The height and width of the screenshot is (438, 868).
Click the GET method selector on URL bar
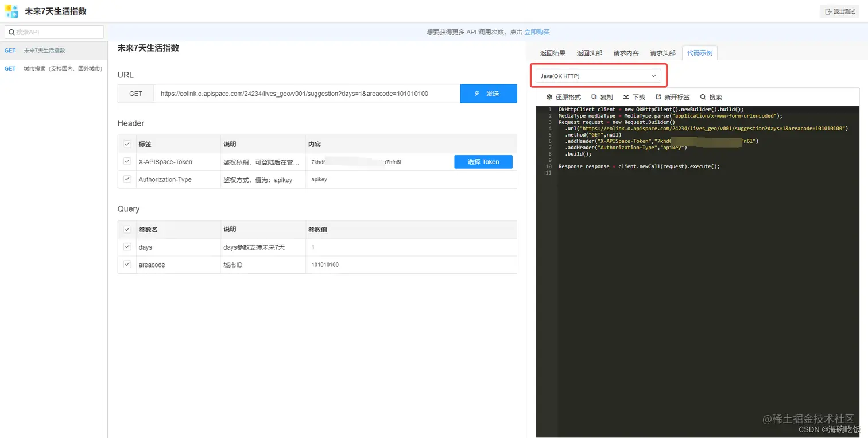[135, 93]
